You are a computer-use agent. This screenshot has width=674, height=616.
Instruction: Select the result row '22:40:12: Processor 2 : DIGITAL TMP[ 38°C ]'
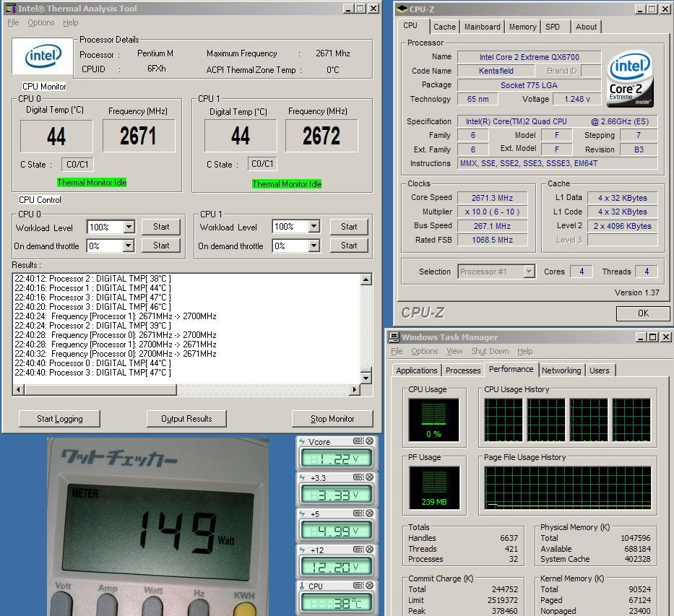point(93,278)
